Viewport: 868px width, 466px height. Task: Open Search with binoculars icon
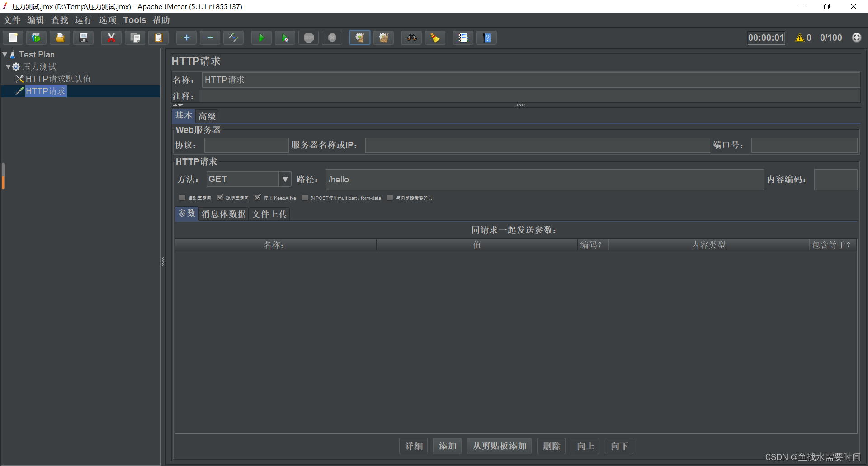[411, 38]
